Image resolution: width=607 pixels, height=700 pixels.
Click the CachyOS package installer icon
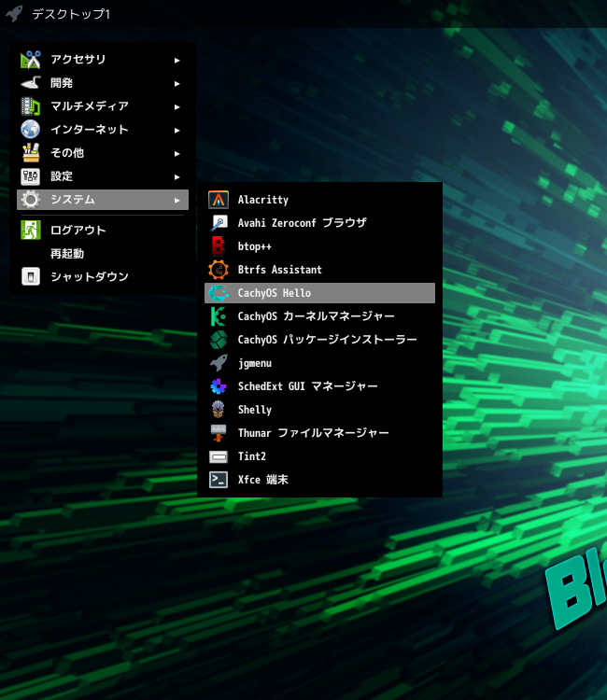click(x=219, y=340)
